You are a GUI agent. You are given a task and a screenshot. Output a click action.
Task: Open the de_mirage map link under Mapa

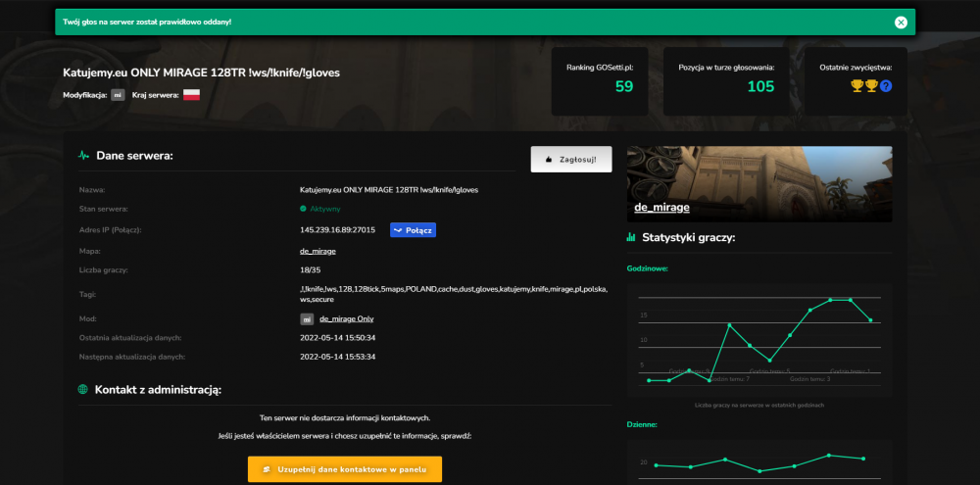(x=318, y=251)
